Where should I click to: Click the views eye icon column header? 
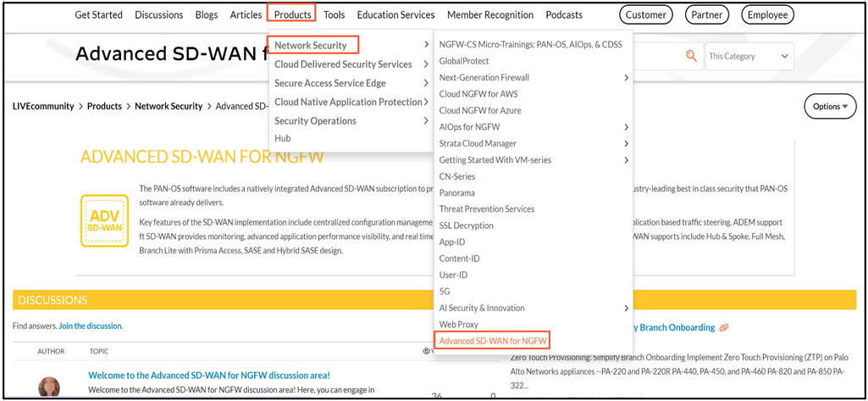(426, 351)
